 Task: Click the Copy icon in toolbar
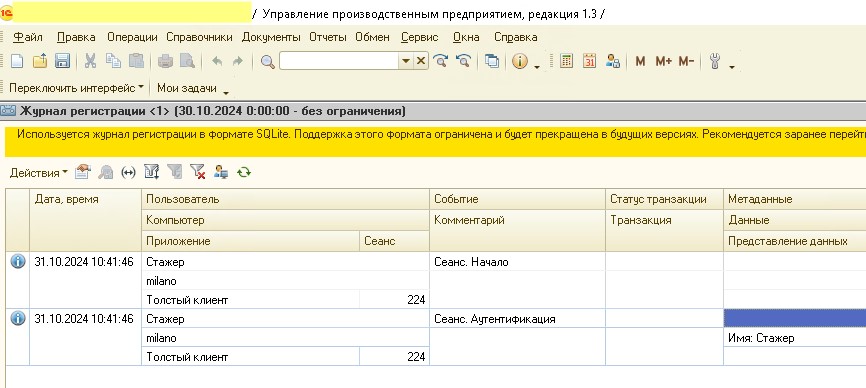113,61
